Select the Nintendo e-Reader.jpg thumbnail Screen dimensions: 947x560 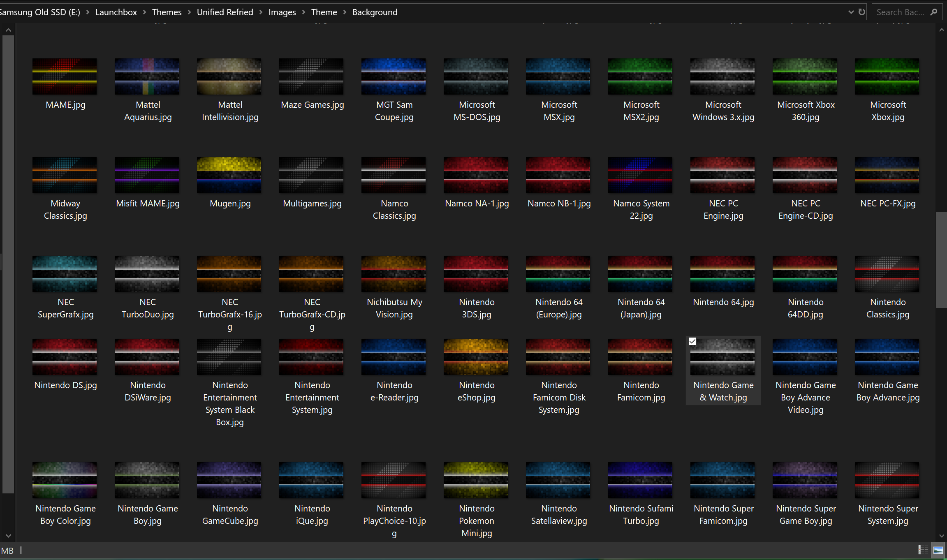(x=394, y=357)
